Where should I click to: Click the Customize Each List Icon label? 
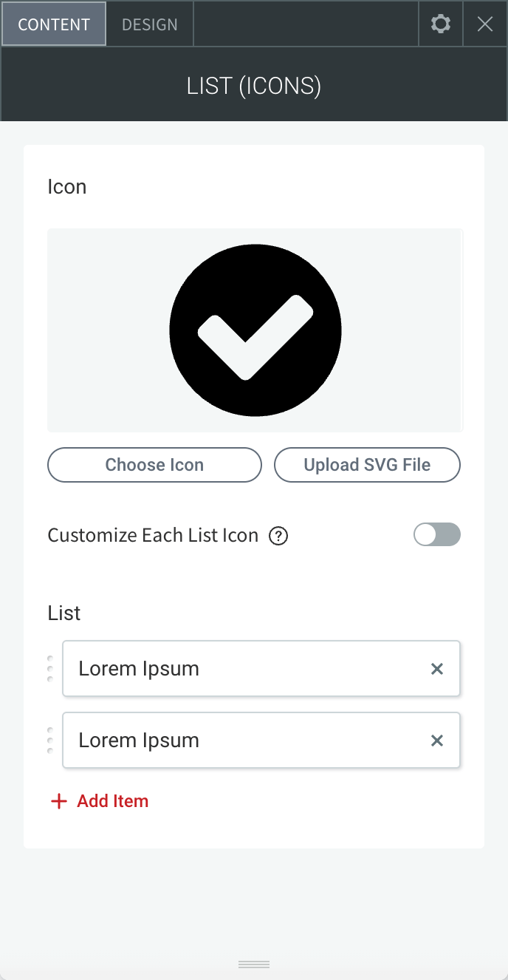pos(153,535)
